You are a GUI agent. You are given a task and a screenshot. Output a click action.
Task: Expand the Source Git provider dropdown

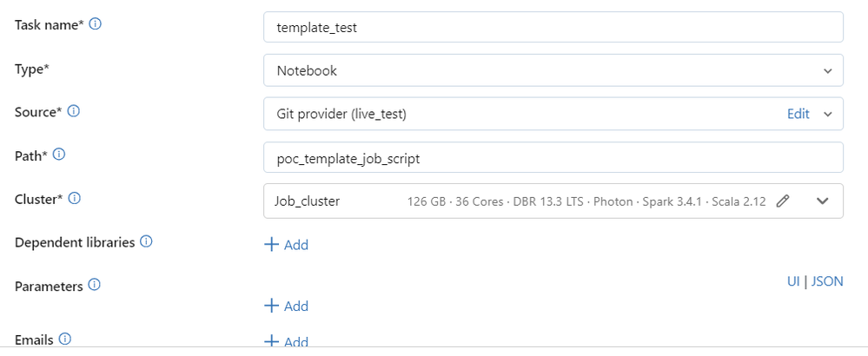tap(827, 114)
